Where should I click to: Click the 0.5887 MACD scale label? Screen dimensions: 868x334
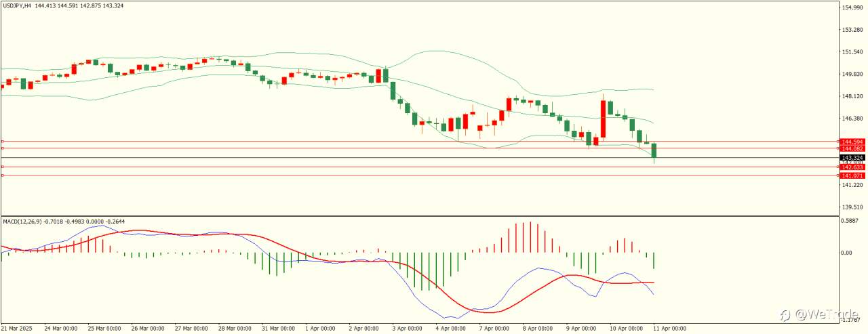click(851, 221)
